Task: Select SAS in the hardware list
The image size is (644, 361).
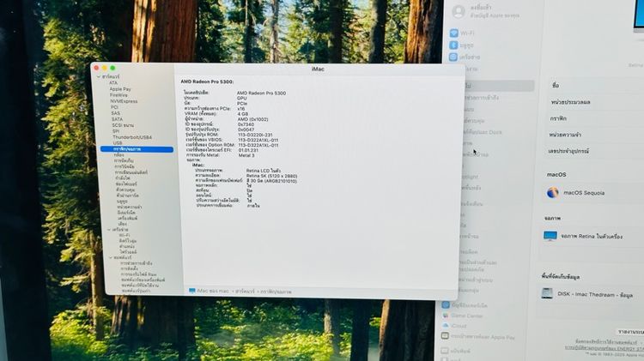Action: (115, 113)
